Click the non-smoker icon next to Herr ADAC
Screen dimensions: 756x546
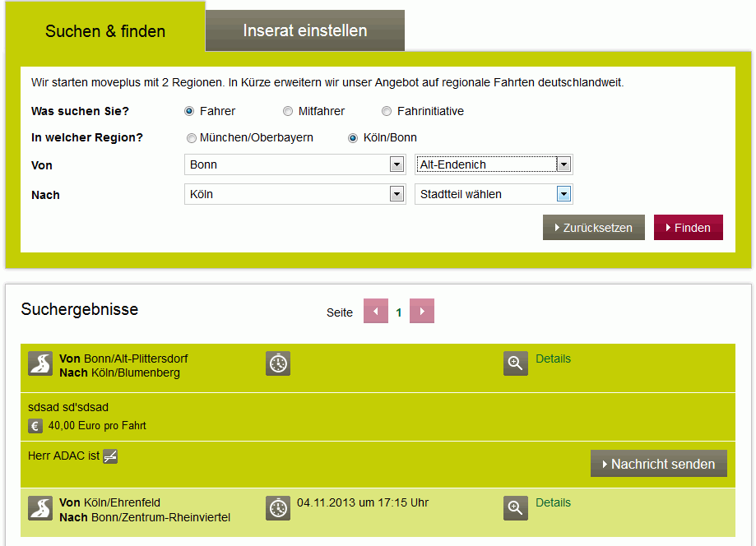pos(110,456)
